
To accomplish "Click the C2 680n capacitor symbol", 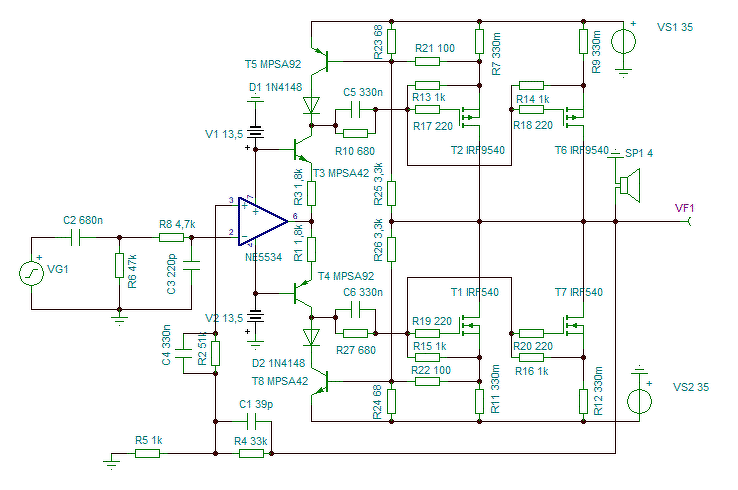I will (75, 238).
